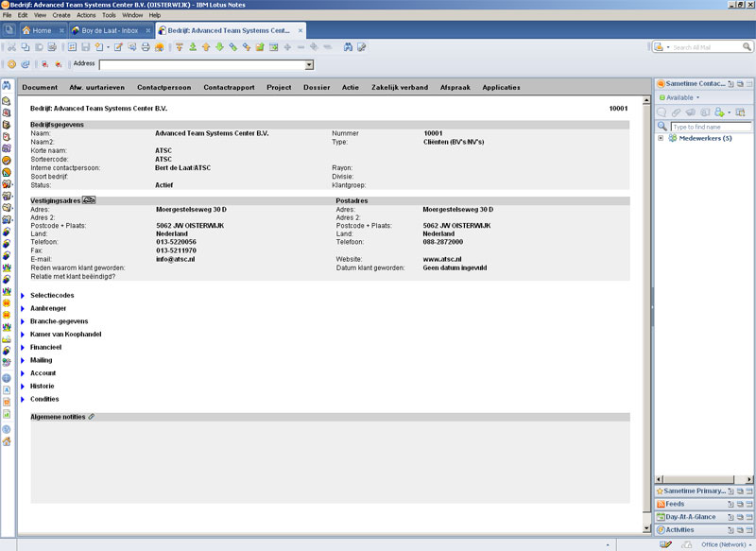Click the info@atsc.nl email value
This screenshot has width=756, height=551.
(176, 259)
